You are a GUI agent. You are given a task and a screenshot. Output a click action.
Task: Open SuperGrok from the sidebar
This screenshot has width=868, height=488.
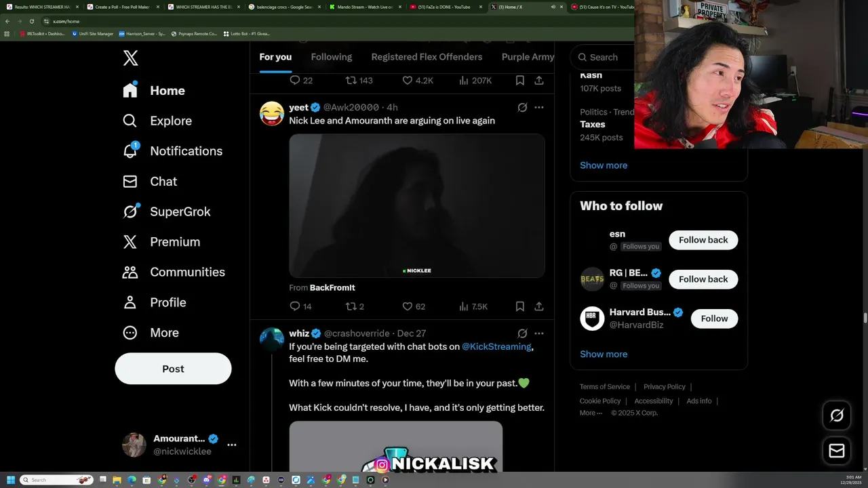[x=167, y=211]
